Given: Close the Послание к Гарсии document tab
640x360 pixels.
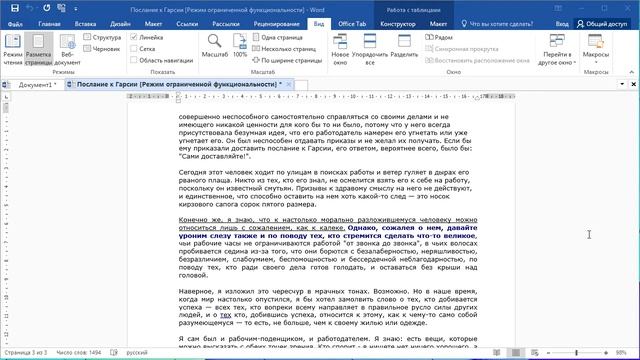Looking at the screenshot, I should pyautogui.click(x=288, y=84).
